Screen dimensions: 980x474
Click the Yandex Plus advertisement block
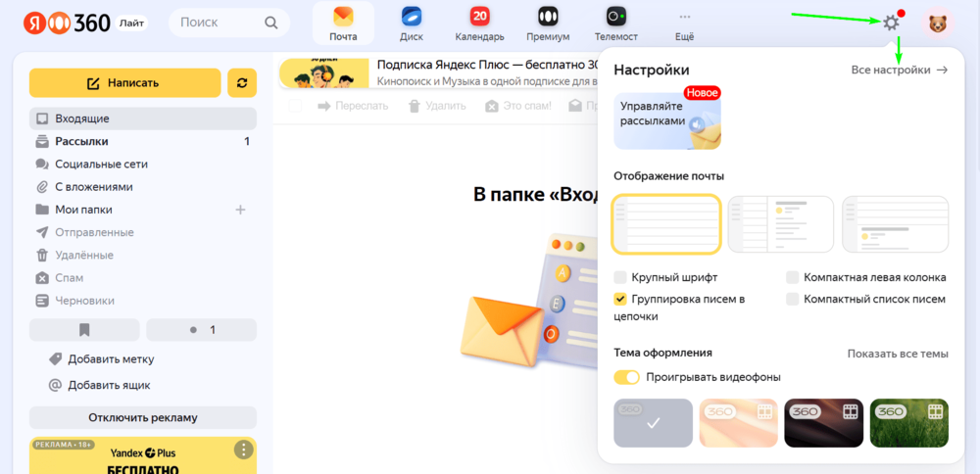142,455
